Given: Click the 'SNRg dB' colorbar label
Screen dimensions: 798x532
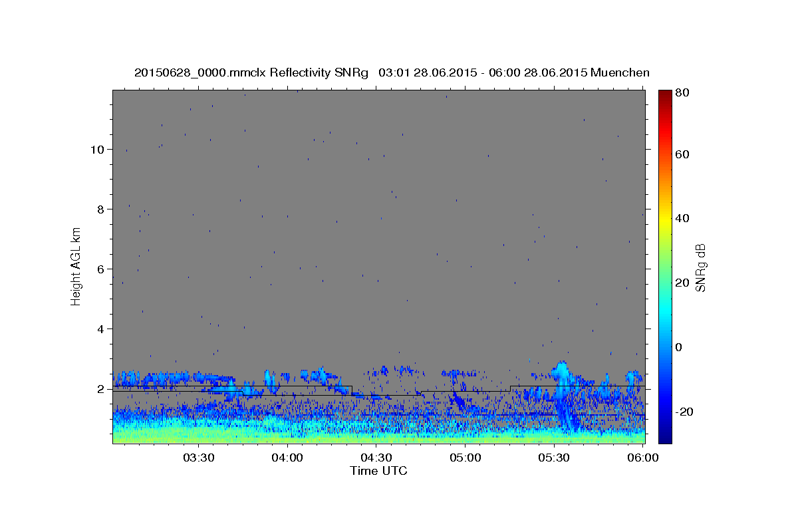Looking at the screenshot, I should click(x=700, y=267).
